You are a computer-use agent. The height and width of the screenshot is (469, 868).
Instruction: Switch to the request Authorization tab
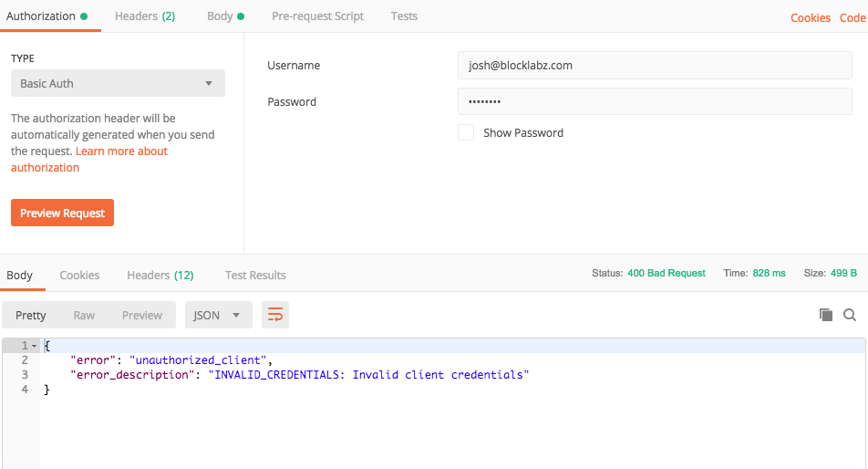point(47,16)
